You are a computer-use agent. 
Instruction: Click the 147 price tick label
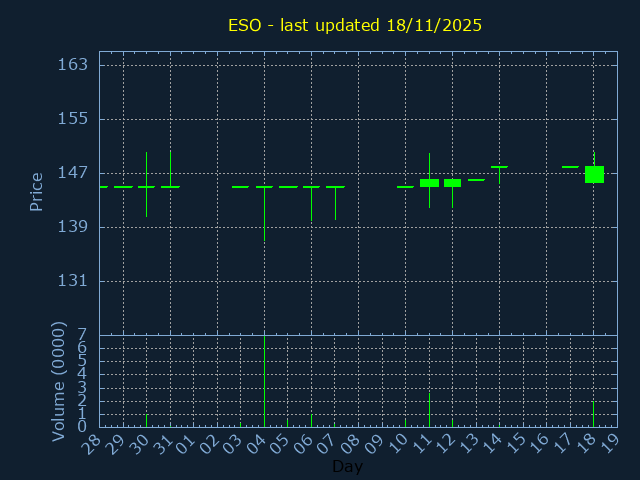[73, 173]
